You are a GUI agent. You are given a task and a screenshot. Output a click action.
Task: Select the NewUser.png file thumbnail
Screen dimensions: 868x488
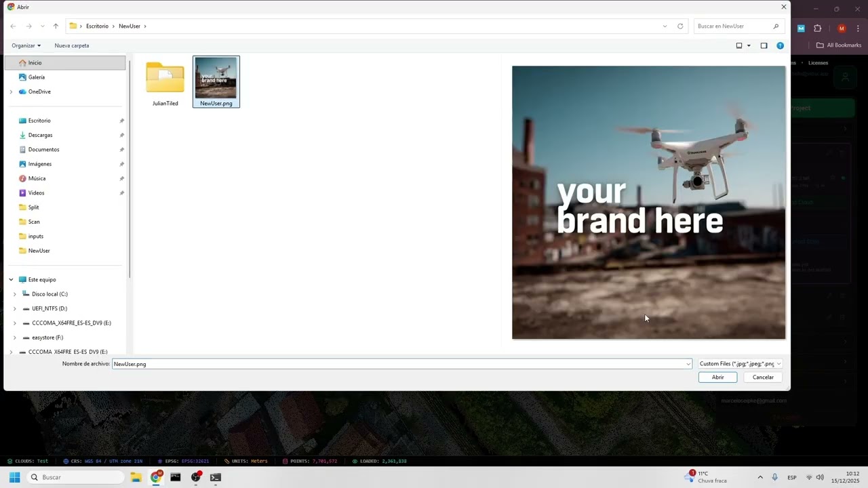click(216, 82)
